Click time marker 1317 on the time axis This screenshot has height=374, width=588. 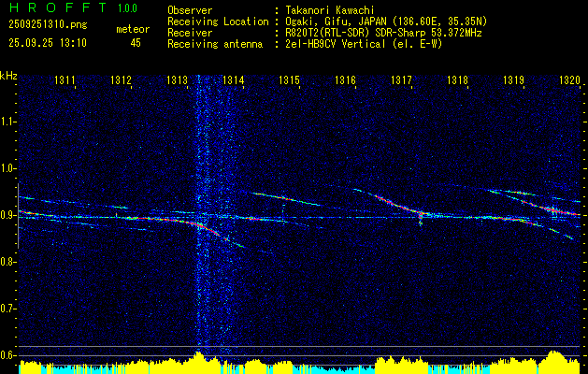[x=401, y=79]
